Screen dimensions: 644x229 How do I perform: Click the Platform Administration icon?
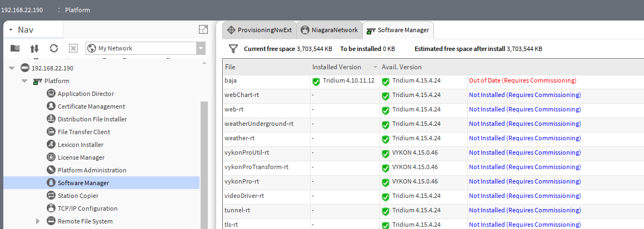[51, 170]
